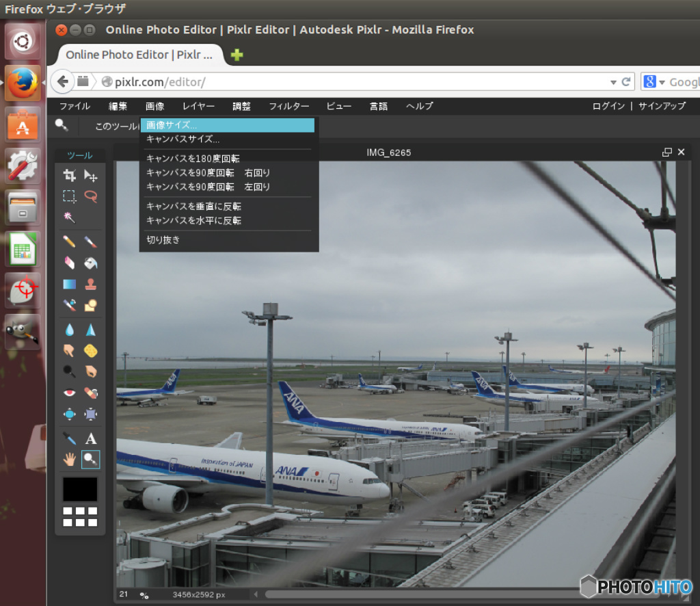Image resolution: width=700 pixels, height=606 pixels.
Task: Select the Sharpen tool
Action: tap(91, 330)
